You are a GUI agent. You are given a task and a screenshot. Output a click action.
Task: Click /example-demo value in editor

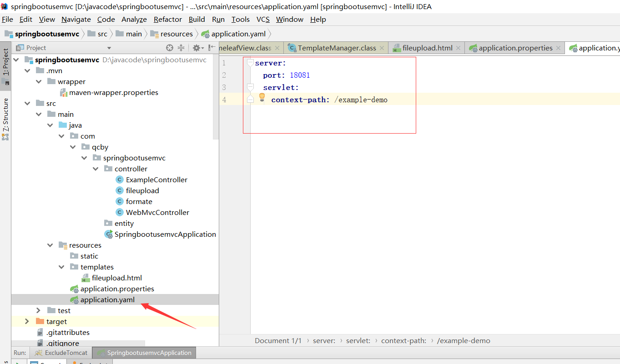pyautogui.click(x=361, y=100)
